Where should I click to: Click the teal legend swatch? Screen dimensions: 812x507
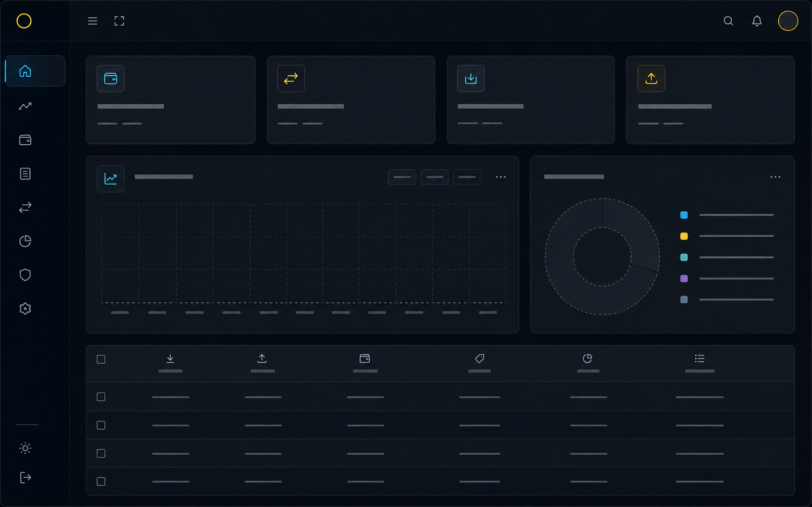point(684,257)
